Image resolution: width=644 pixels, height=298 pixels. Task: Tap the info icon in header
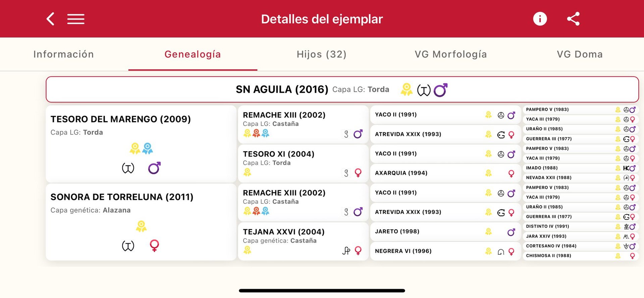(540, 19)
